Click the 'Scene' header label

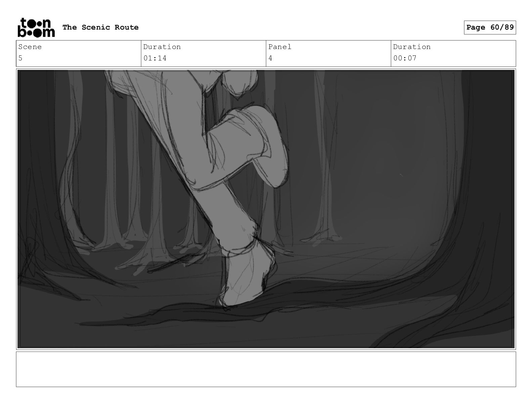point(30,47)
